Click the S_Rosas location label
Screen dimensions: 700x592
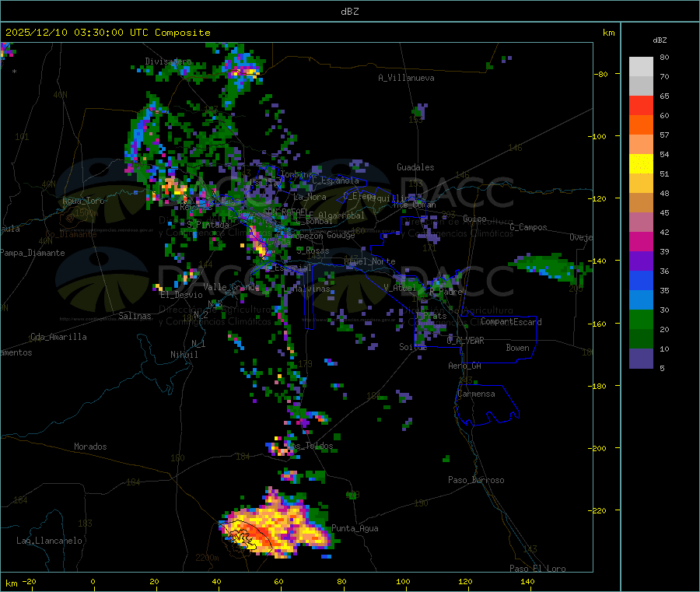pyautogui.click(x=313, y=251)
